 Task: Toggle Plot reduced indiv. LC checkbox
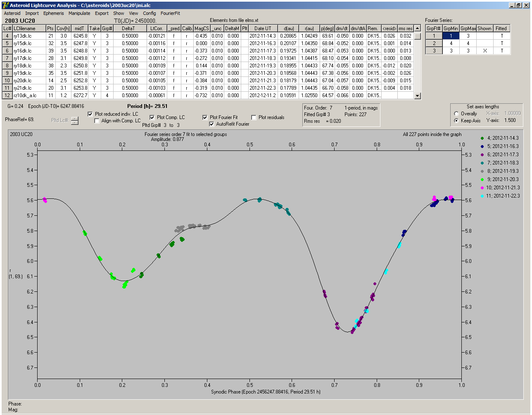90,114
